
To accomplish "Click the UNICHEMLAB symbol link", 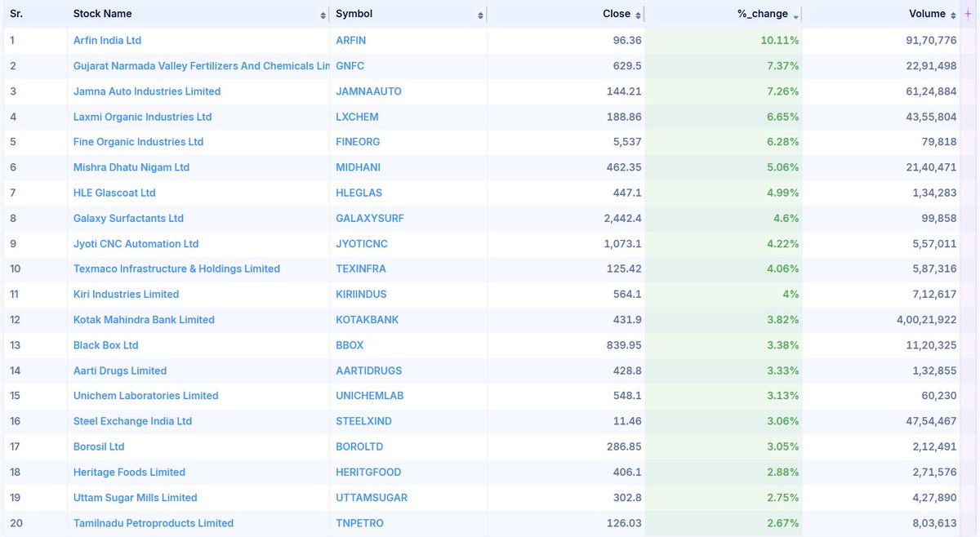I will [370, 396].
